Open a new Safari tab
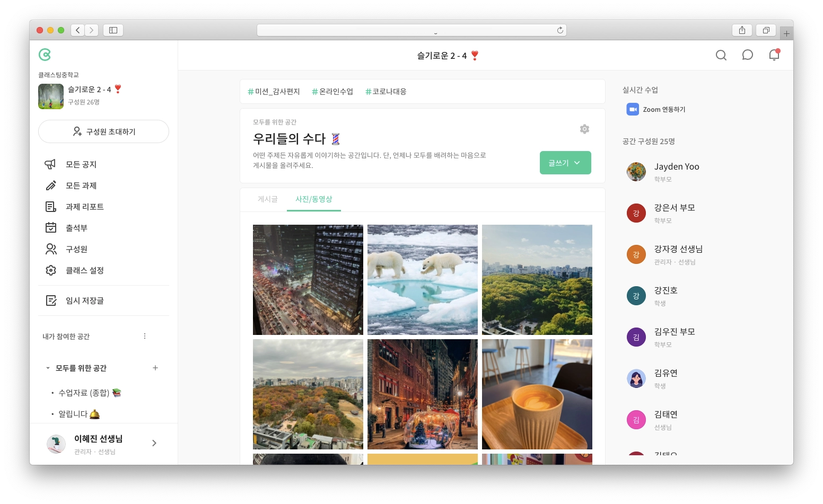Screen dimensions: 823x504 pos(786,33)
